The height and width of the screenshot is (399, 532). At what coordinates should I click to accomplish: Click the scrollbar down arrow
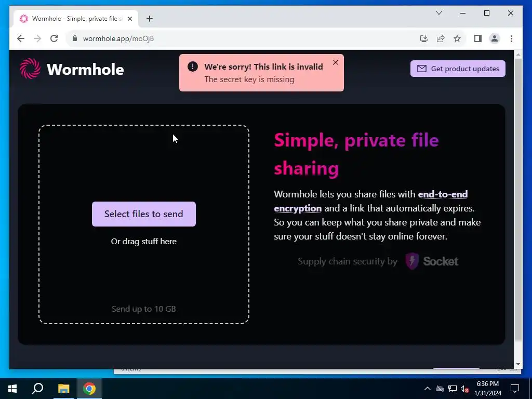518,364
